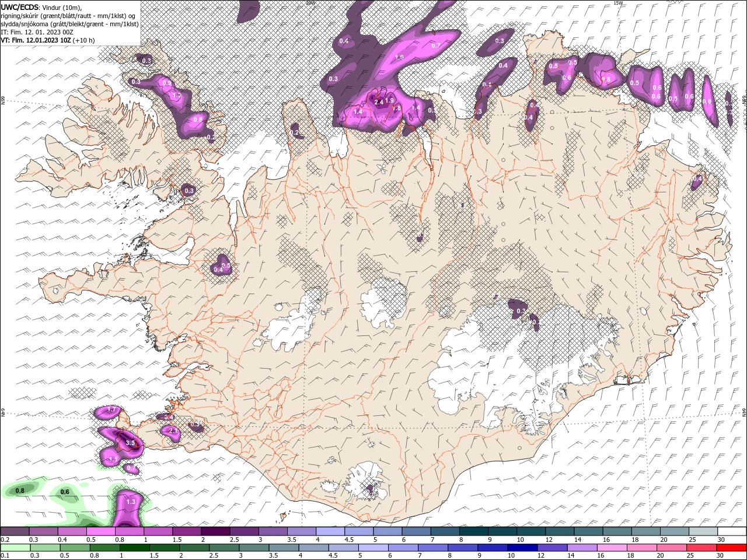This screenshot has width=747, height=560.
Task: Click the darkest purple swatch after 2 in the snow legend
Action: coord(215,531)
